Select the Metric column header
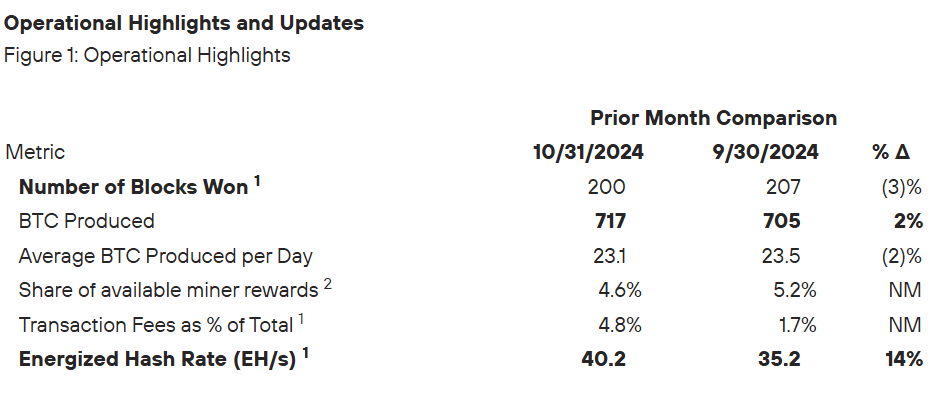The height and width of the screenshot is (406, 936). [x=35, y=152]
